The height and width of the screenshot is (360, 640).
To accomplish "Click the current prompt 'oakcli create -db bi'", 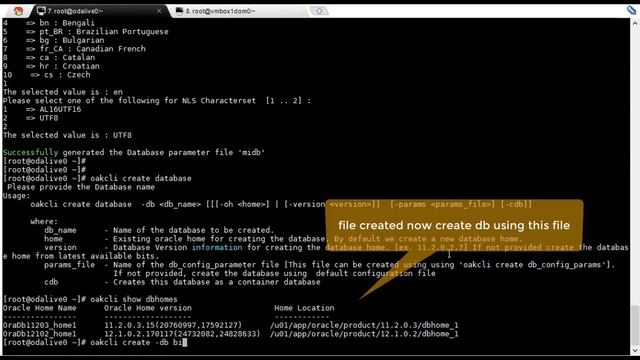I will tap(138, 342).
